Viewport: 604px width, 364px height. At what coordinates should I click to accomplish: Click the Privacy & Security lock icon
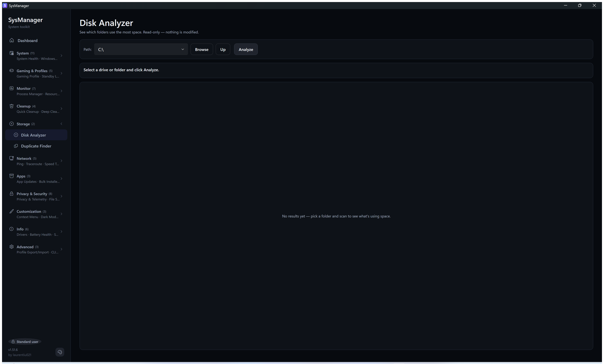click(x=12, y=193)
